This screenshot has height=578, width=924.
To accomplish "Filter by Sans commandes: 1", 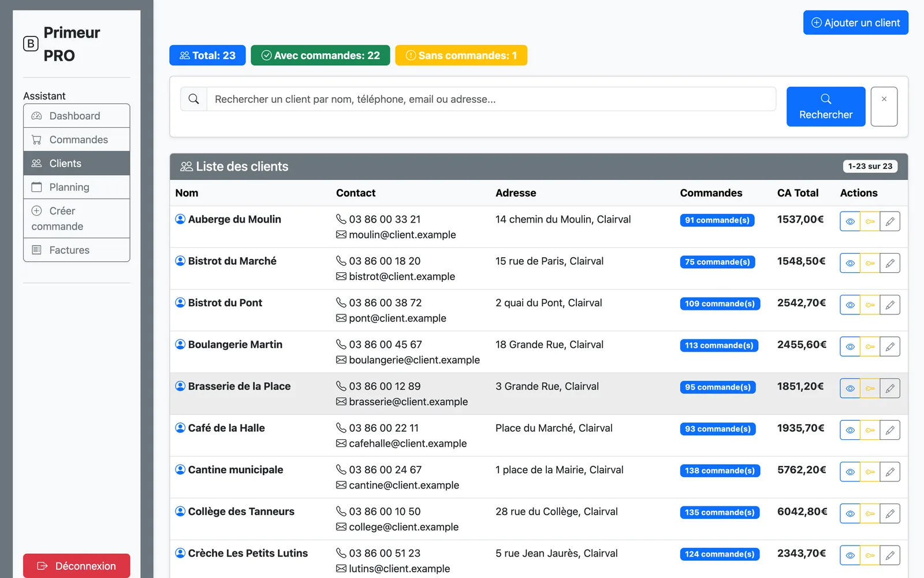I will 461,55.
